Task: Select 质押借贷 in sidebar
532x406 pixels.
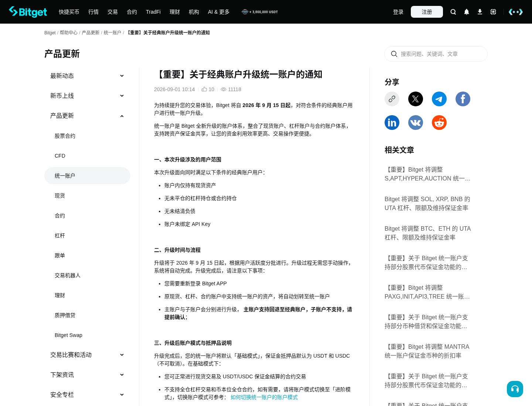Action: click(x=87, y=315)
